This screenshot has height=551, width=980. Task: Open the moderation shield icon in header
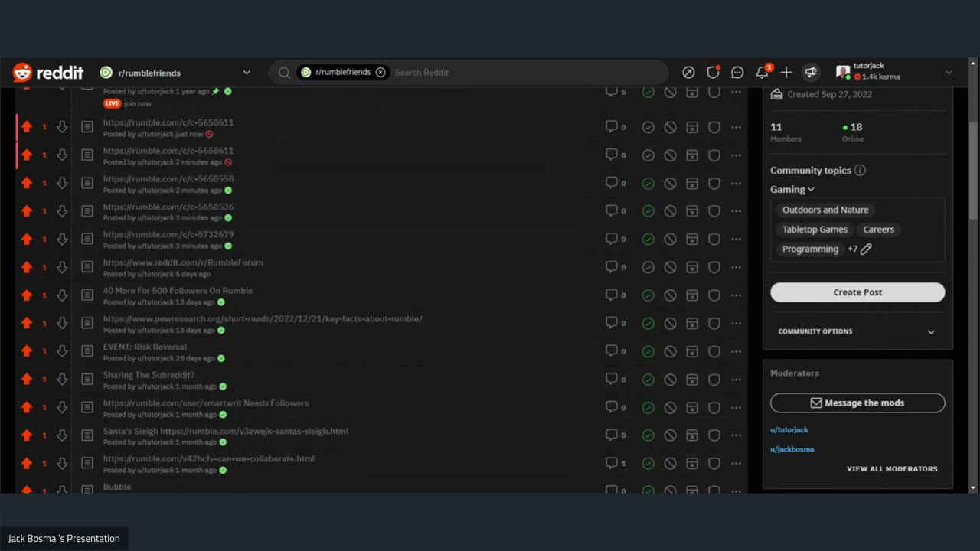[713, 73]
